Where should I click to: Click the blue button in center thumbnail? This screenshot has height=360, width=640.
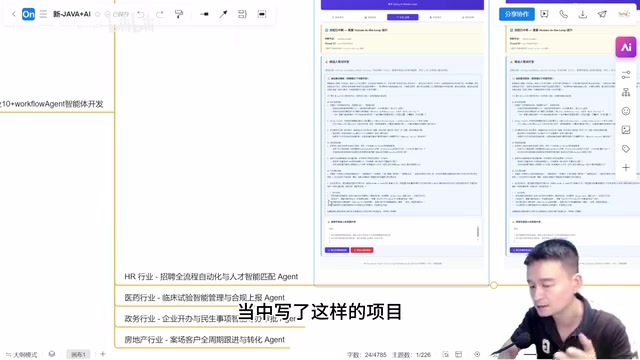tap(337, 250)
